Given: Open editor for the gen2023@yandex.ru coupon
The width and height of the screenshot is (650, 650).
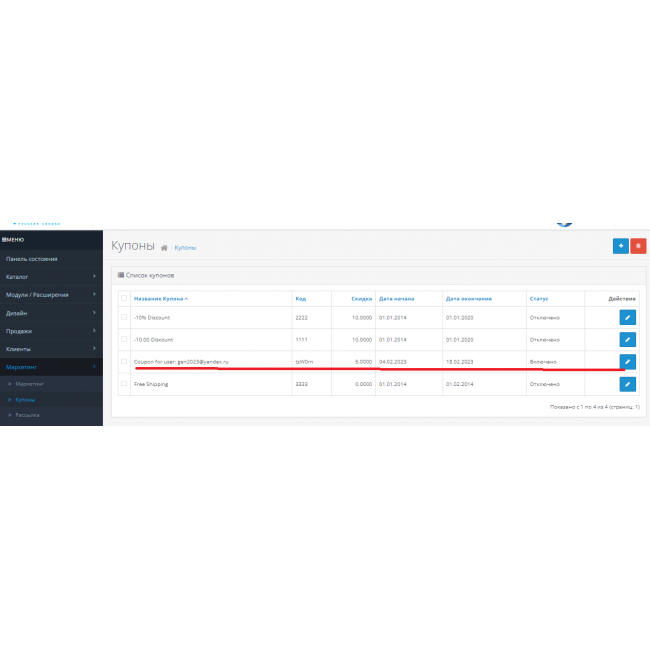Looking at the screenshot, I should pos(627,362).
